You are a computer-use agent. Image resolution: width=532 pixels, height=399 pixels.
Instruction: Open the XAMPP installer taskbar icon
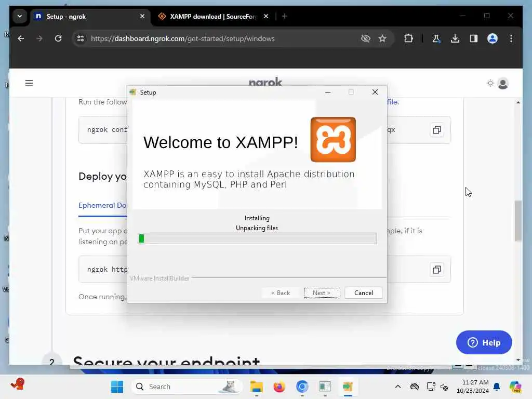(348, 387)
